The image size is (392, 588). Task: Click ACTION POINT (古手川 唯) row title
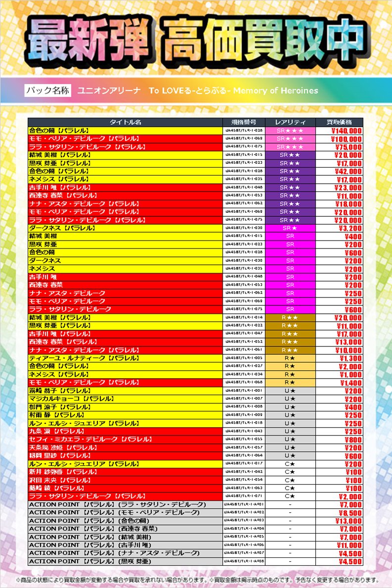(125, 545)
